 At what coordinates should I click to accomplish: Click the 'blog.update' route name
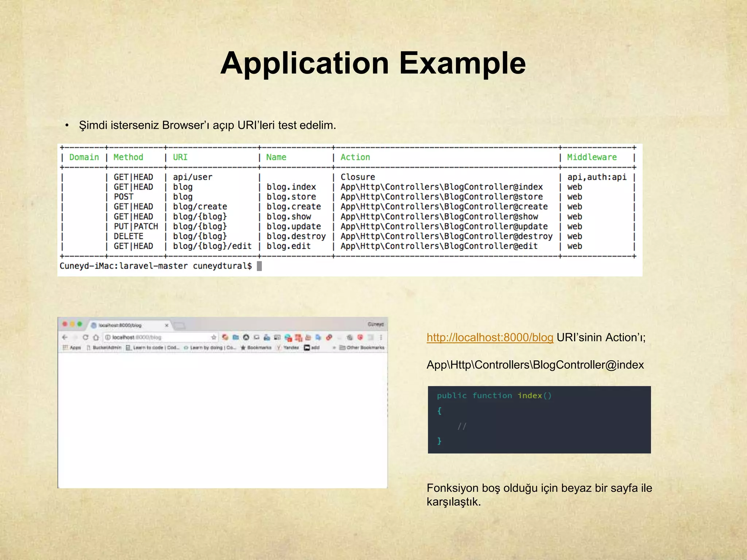(x=294, y=226)
